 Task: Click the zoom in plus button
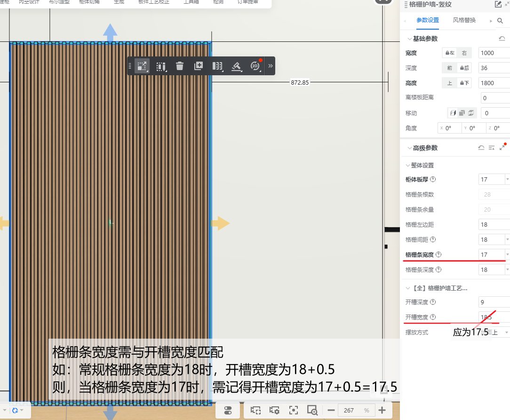click(382, 410)
